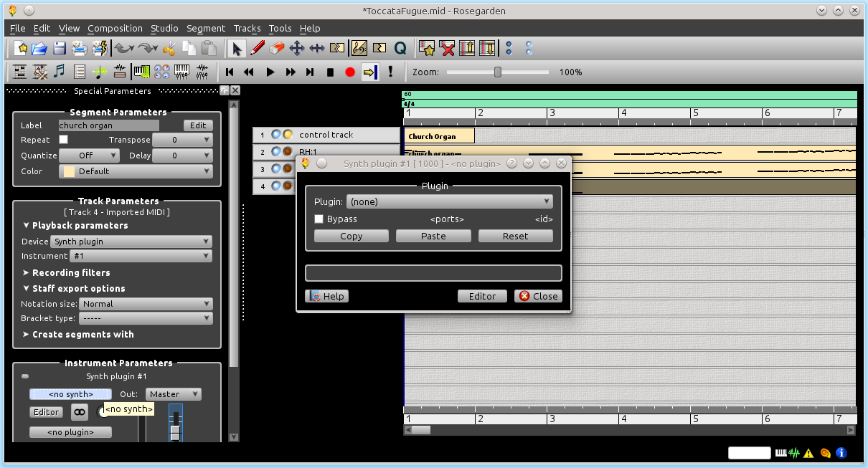This screenshot has height=468, width=868.
Task: Click the Delete Track red X icon
Action: click(448, 49)
